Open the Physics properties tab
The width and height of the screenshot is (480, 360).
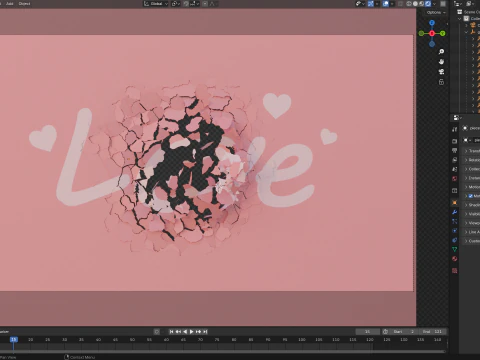[455, 231]
